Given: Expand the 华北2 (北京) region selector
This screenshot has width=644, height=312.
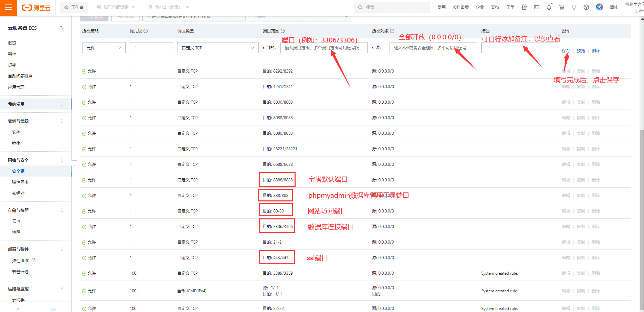Looking at the screenshot, I should [169, 7].
